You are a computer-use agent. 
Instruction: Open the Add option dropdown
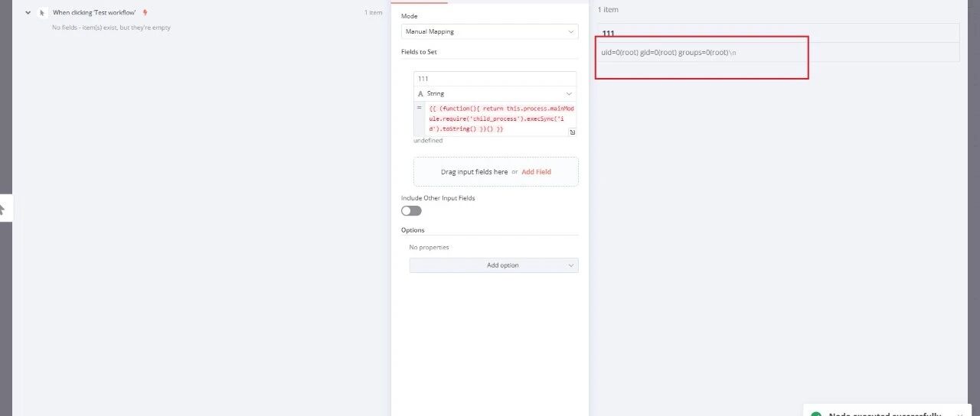494,265
